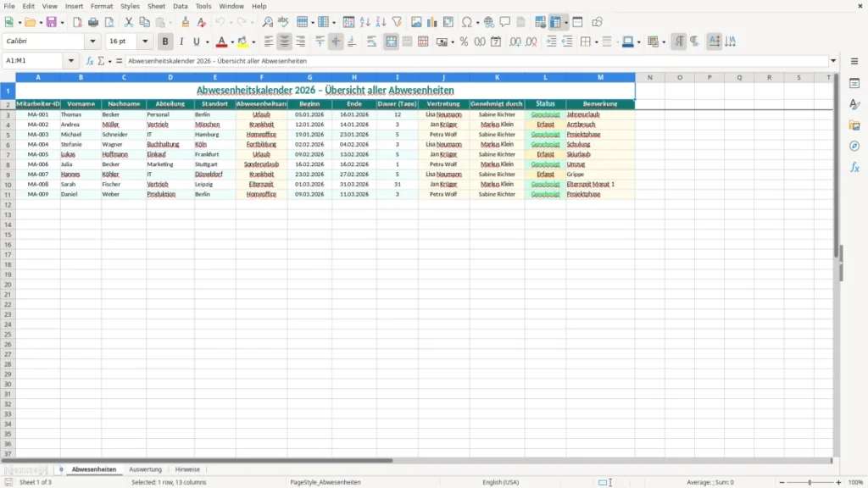Open sidebar Properties panel icon
This screenshot has width=868, height=488.
(x=854, y=84)
